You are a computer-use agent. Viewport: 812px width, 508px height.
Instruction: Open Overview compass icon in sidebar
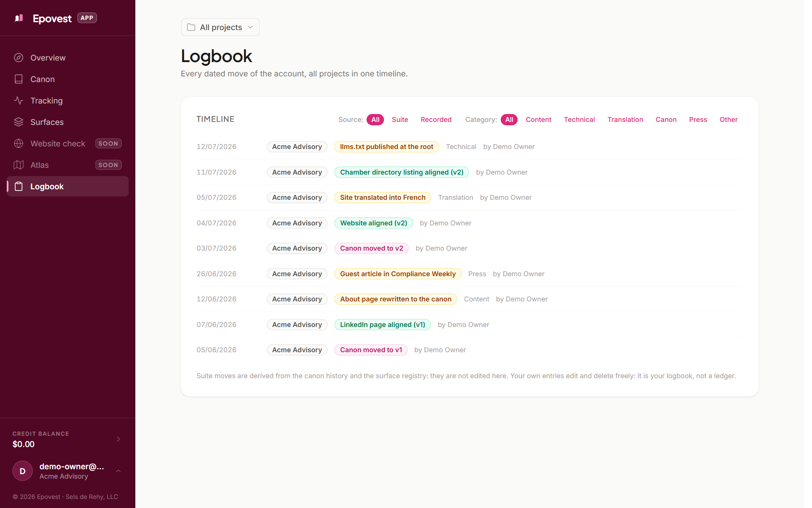(19, 58)
